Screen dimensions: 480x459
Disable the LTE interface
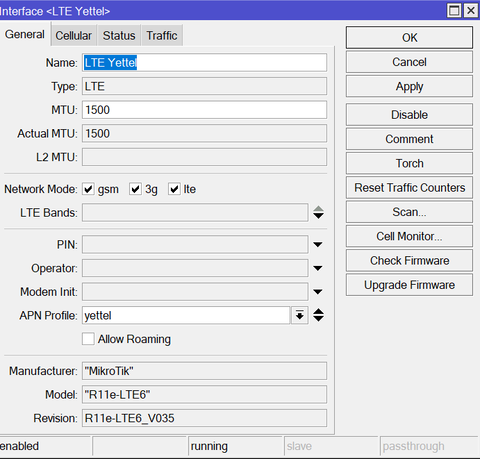pyautogui.click(x=409, y=115)
